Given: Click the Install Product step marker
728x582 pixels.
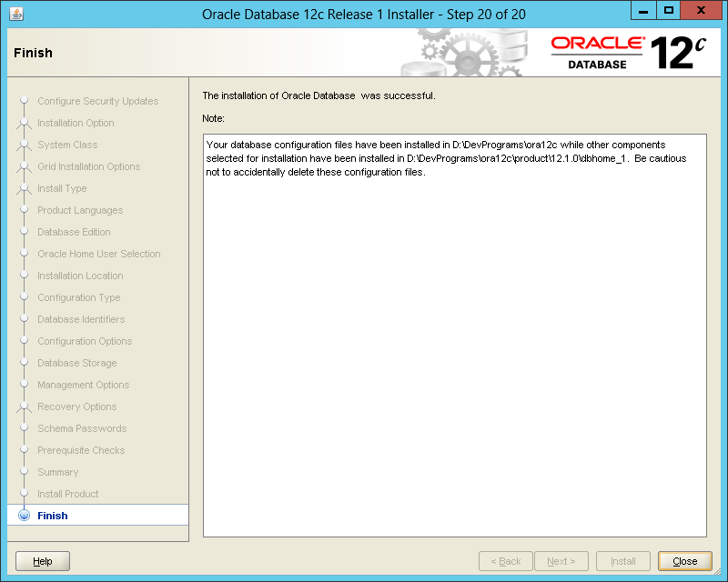Looking at the screenshot, I should click(x=25, y=493).
